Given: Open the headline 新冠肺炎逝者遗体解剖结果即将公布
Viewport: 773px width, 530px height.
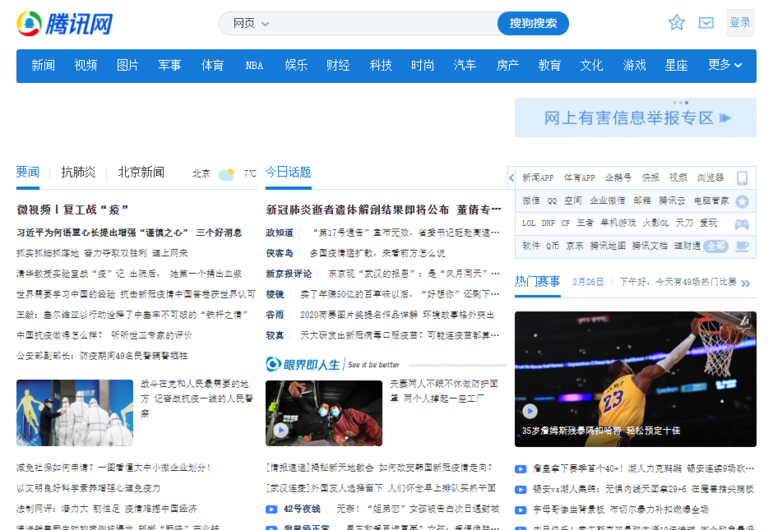Looking at the screenshot, I should (357, 210).
